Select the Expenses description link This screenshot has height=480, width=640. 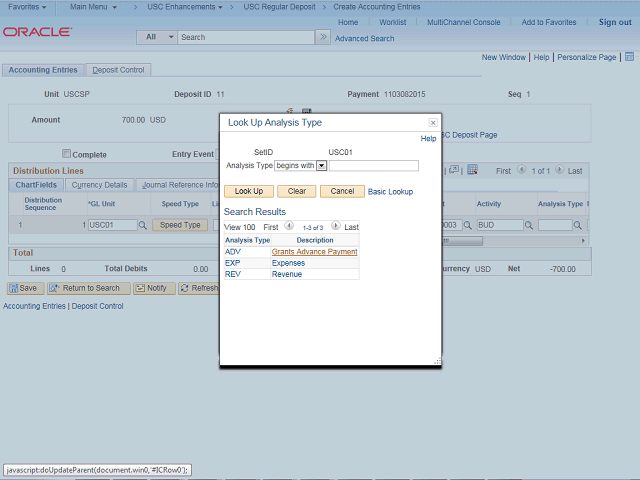coord(288,263)
